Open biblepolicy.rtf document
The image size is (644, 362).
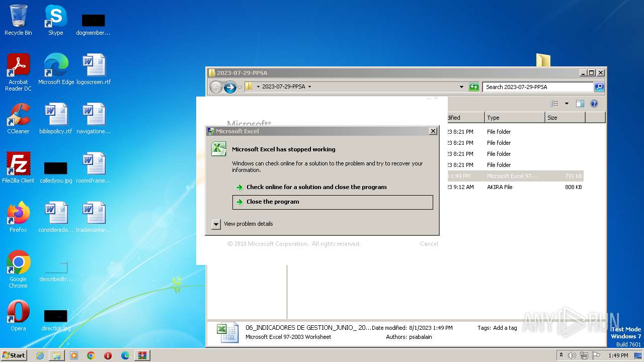click(56, 119)
